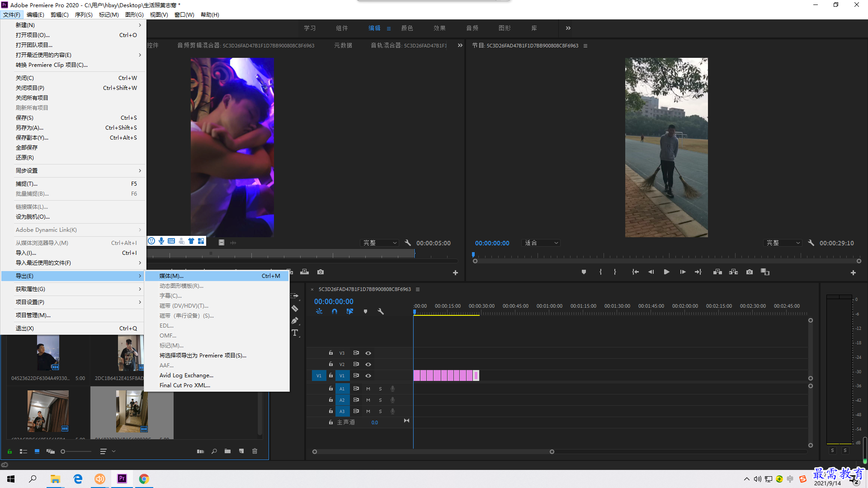Toggle track lock on A3

click(x=330, y=411)
